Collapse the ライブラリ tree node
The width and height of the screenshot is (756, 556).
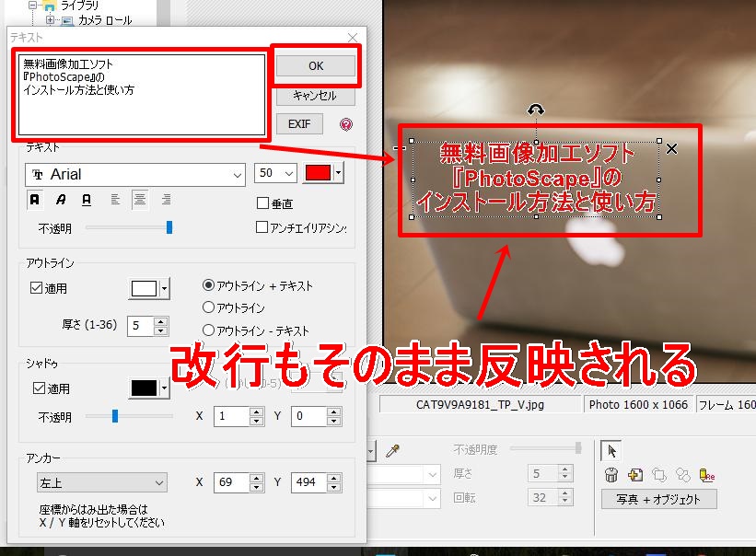click(x=32, y=6)
